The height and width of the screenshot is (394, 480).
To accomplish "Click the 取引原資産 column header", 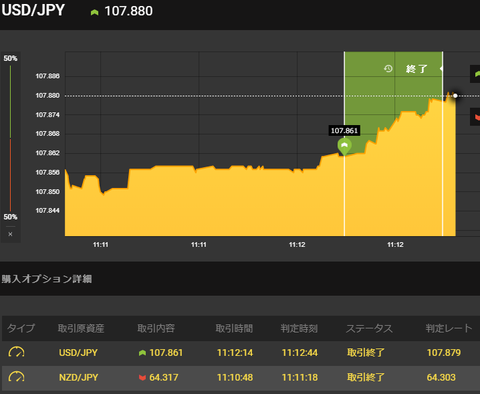I will click(x=81, y=328).
